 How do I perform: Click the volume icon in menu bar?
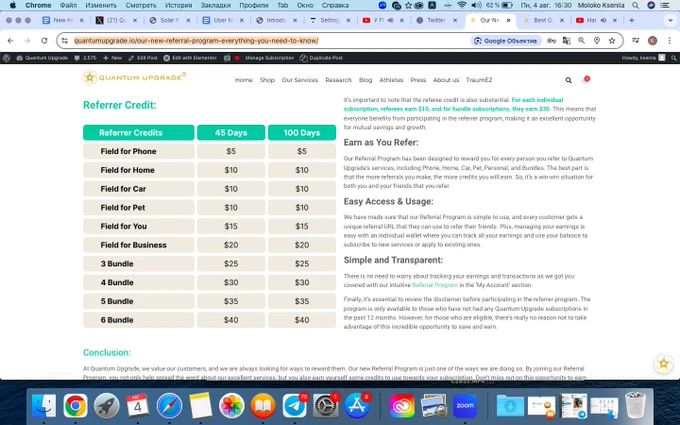[476, 5]
